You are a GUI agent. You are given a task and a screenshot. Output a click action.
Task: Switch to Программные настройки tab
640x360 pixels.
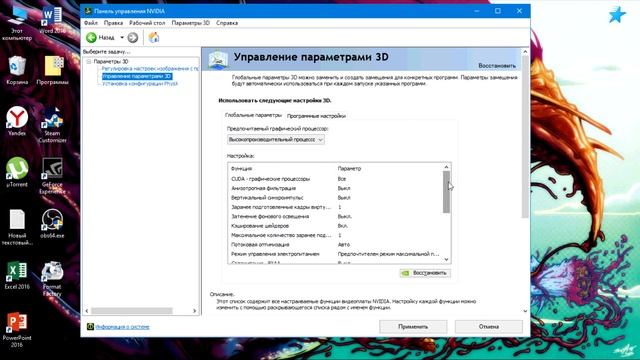(x=316, y=116)
